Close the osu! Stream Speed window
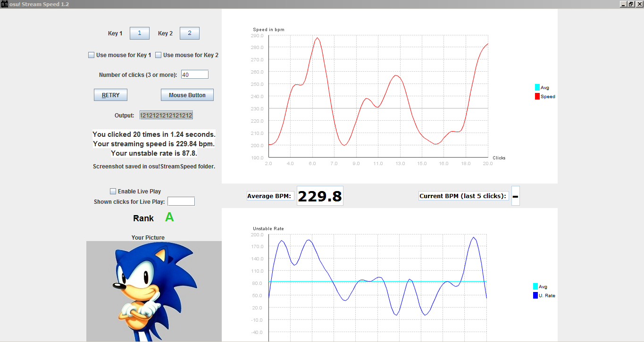644x342 pixels. (x=638, y=4)
